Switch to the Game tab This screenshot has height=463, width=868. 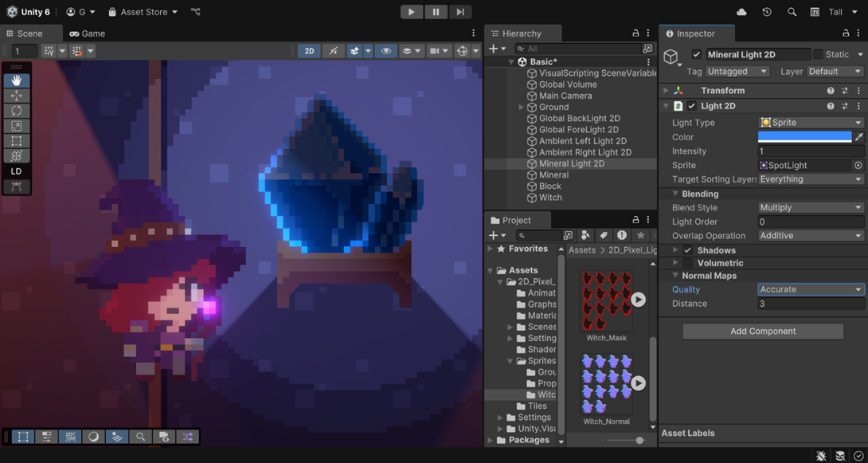[x=88, y=33]
